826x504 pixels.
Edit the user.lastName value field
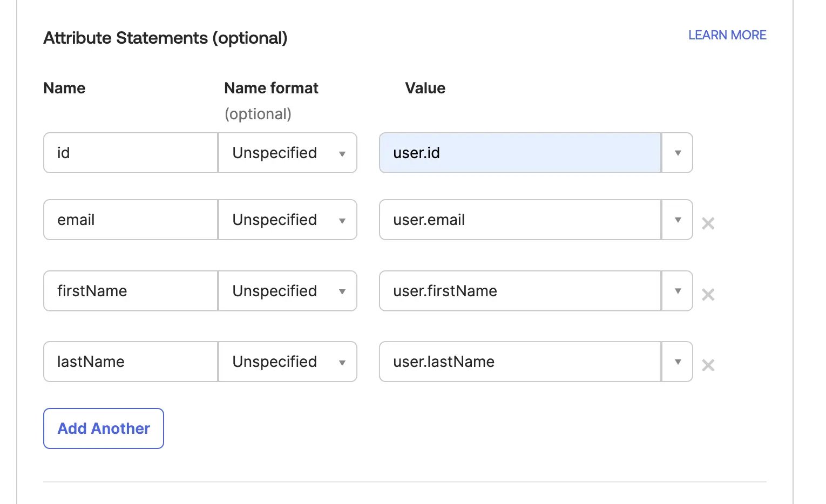coord(520,362)
